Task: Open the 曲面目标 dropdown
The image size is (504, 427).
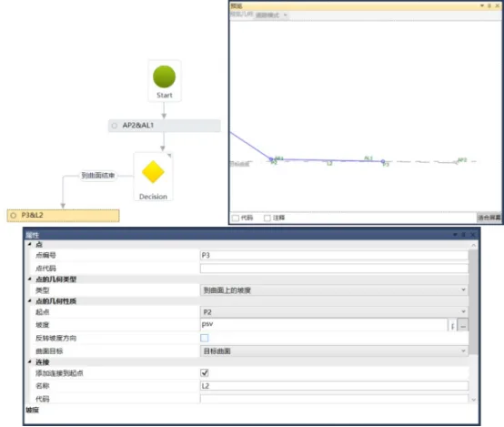Action: [x=334, y=351]
